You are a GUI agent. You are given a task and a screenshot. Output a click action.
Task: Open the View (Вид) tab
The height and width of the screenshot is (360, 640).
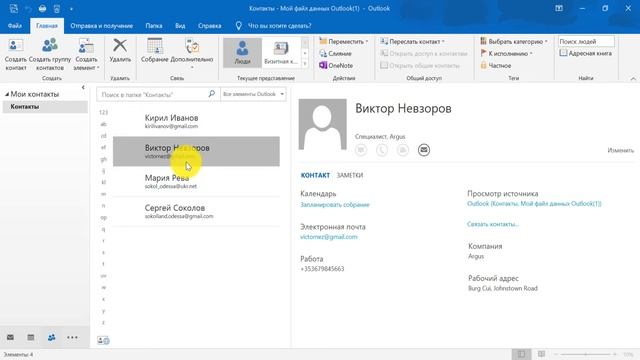click(180, 26)
